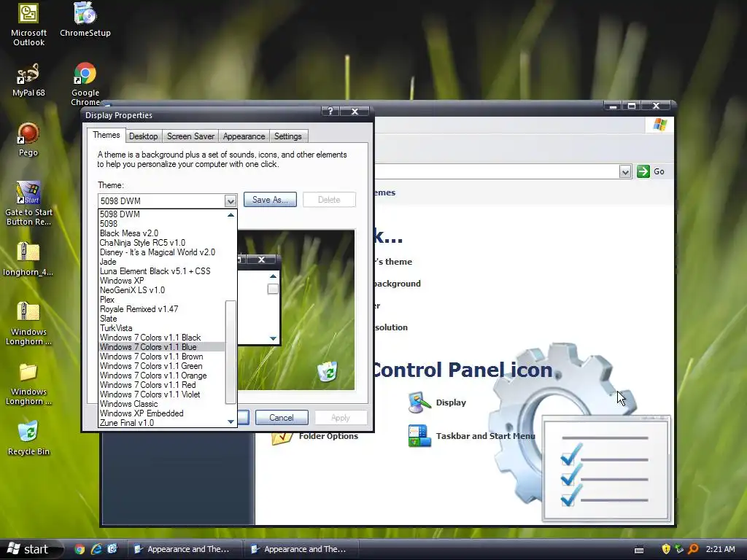Select Black Mesa v2.0 theme
This screenshot has height=560, width=747.
pos(162,233)
